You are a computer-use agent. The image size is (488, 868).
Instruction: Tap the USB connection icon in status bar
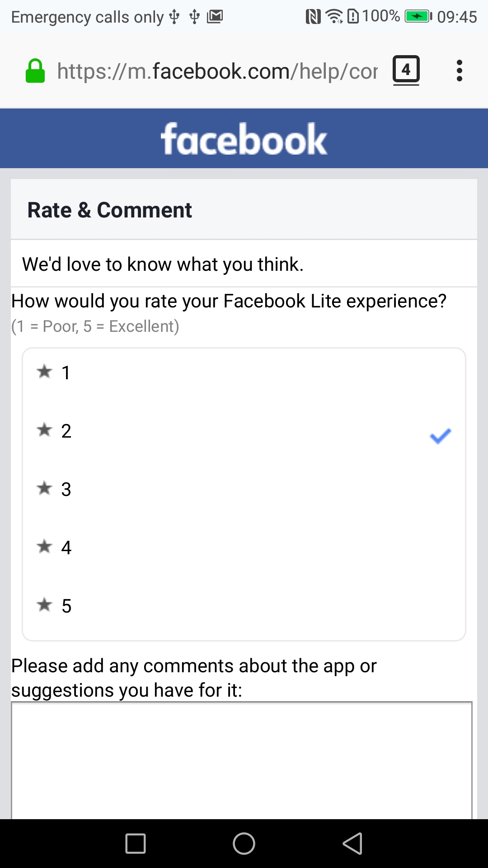174,16
